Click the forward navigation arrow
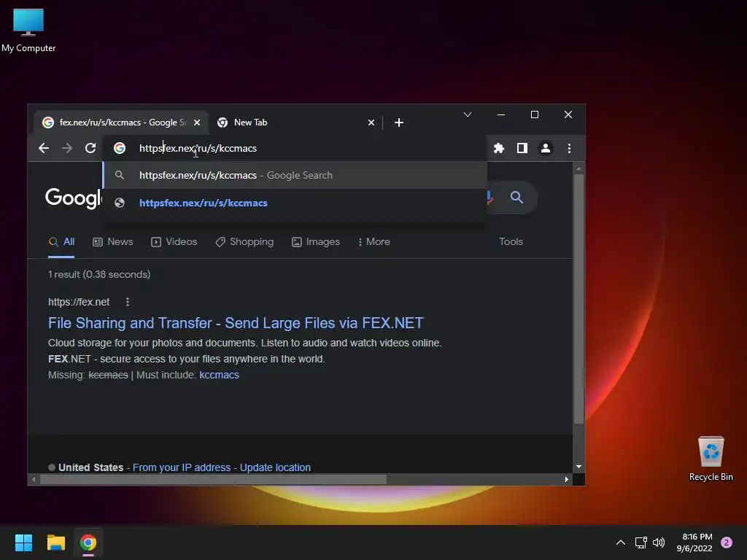This screenshot has height=560, width=747. click(67, 148)
